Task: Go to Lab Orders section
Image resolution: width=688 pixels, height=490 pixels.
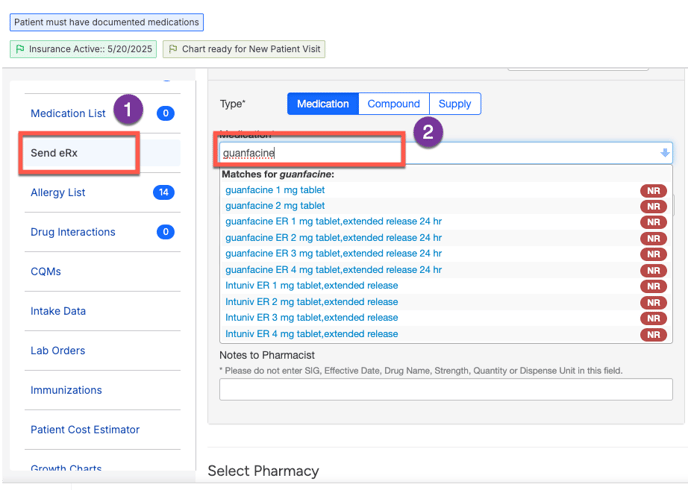Action: (x=58, y=351)
